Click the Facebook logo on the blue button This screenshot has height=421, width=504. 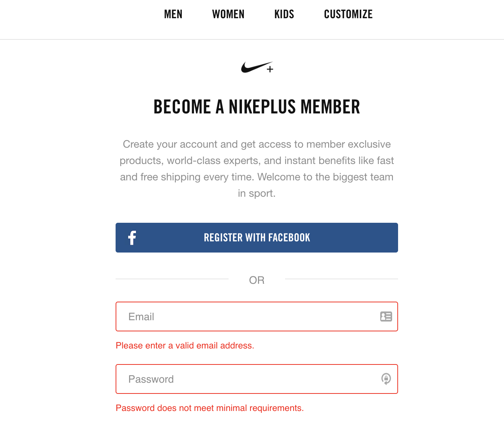click(132, 237)
